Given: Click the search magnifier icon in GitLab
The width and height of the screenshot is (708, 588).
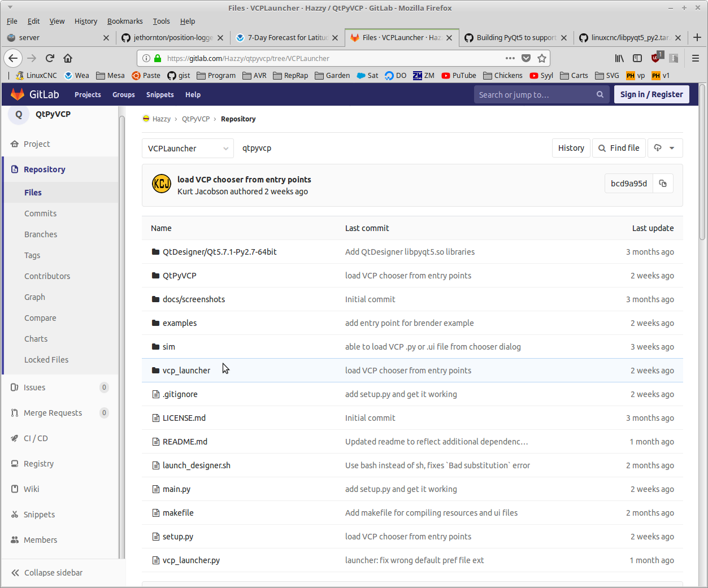Looking at the screenshot, I should [600, 94].
